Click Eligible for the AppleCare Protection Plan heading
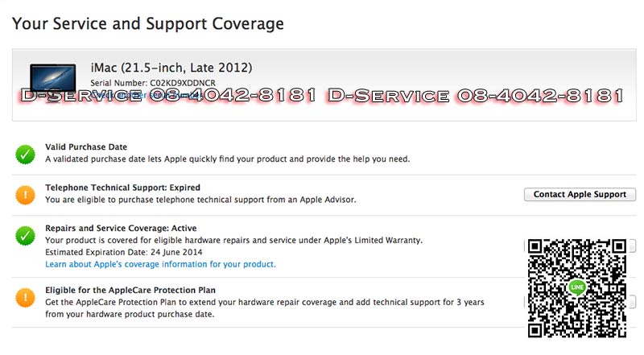 [130, 290]
